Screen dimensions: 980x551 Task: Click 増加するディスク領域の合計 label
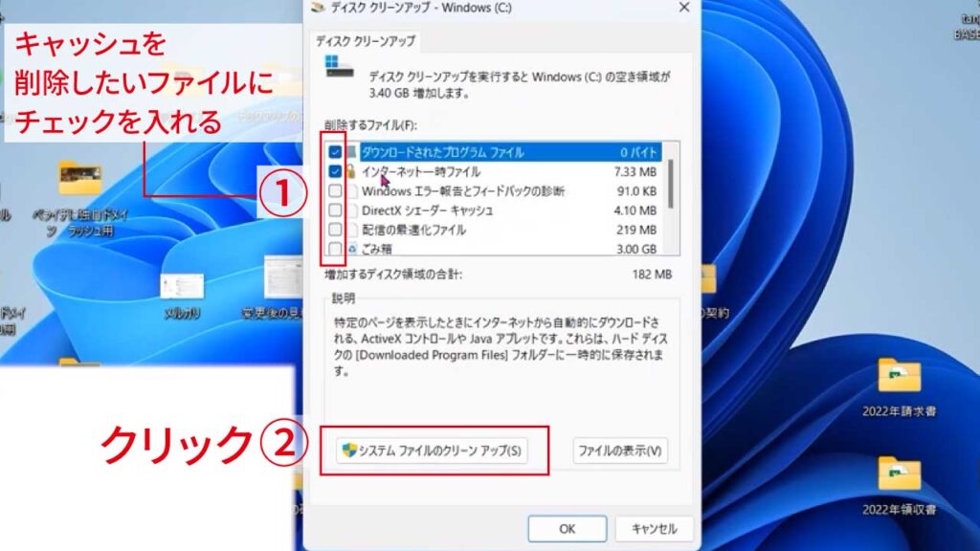(393, 275)
